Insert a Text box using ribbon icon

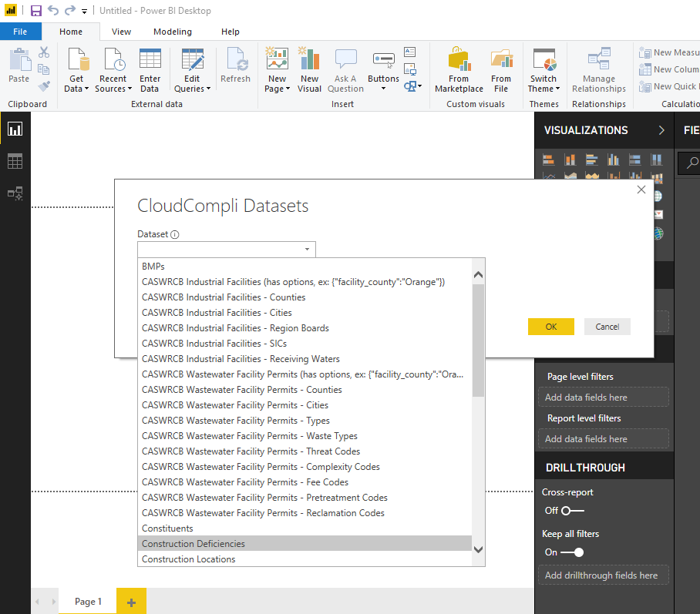(410, 52)
